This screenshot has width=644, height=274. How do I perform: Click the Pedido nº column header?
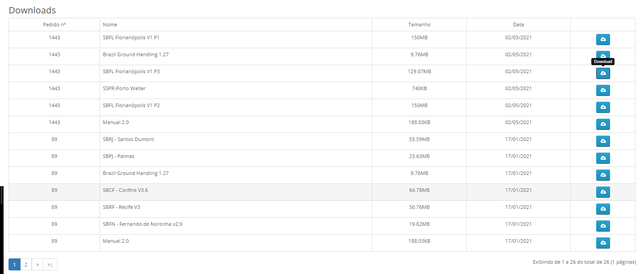pos(54,25)
